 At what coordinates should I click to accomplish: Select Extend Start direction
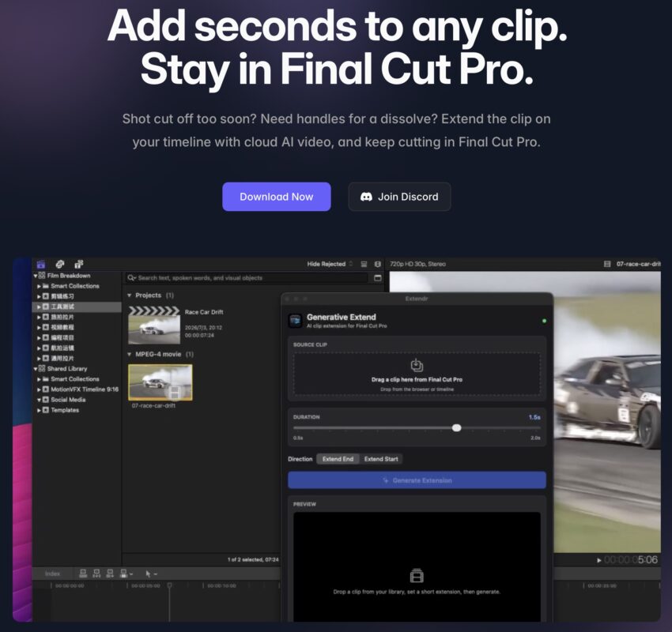click(x=381, y=459)
